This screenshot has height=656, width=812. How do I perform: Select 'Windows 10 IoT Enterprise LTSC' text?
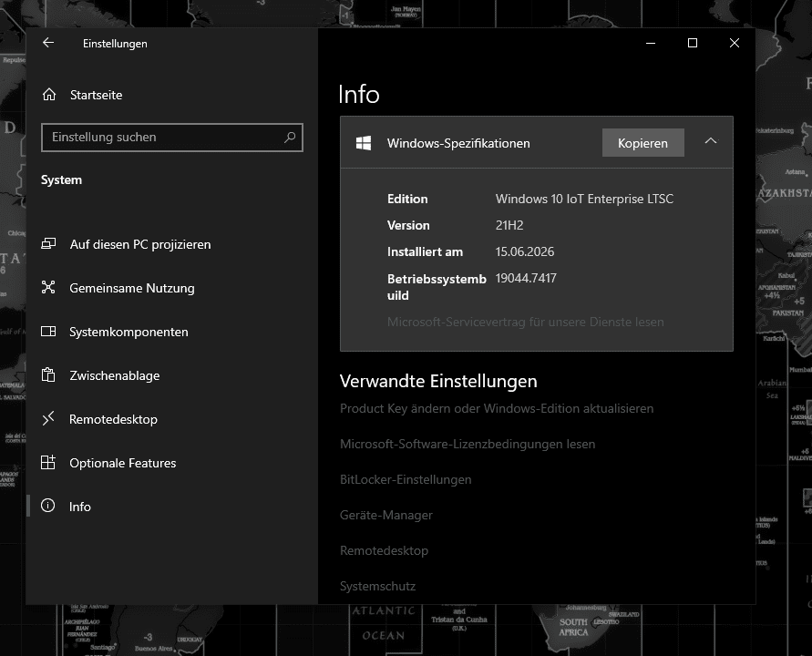tap(584, 199)
